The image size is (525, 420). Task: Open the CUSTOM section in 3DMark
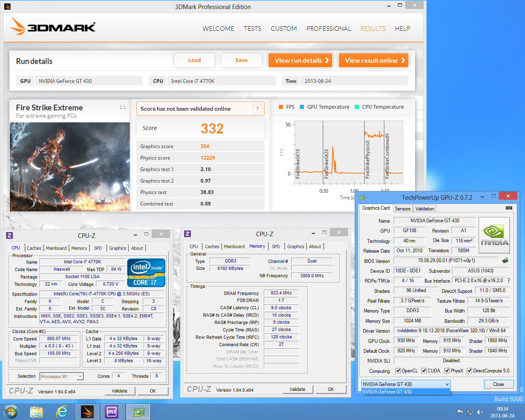tap(284, 28)
